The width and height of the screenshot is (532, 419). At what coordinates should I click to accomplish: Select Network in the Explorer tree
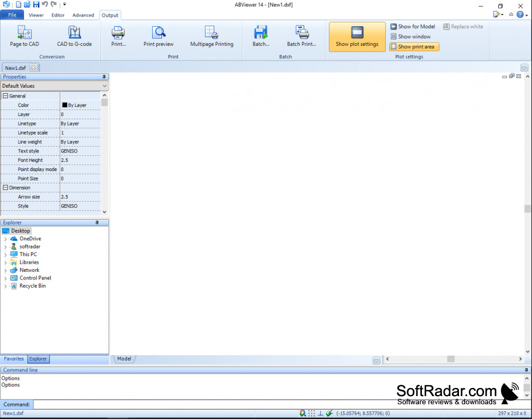tap(25, 270)
